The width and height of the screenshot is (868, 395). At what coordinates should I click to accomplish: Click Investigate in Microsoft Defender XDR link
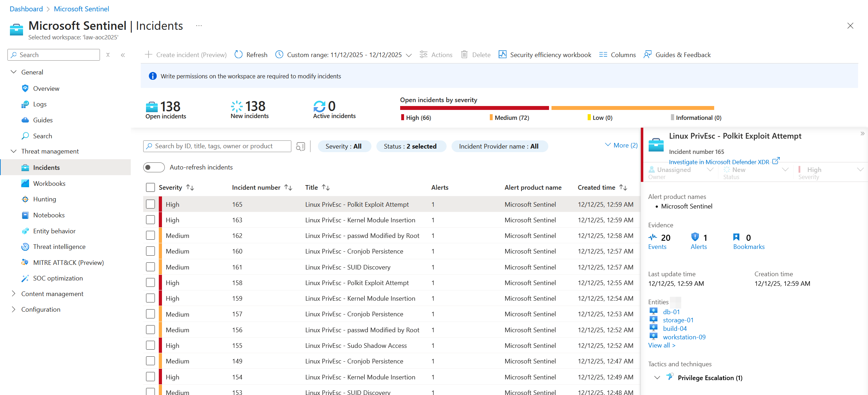[719, 162]
